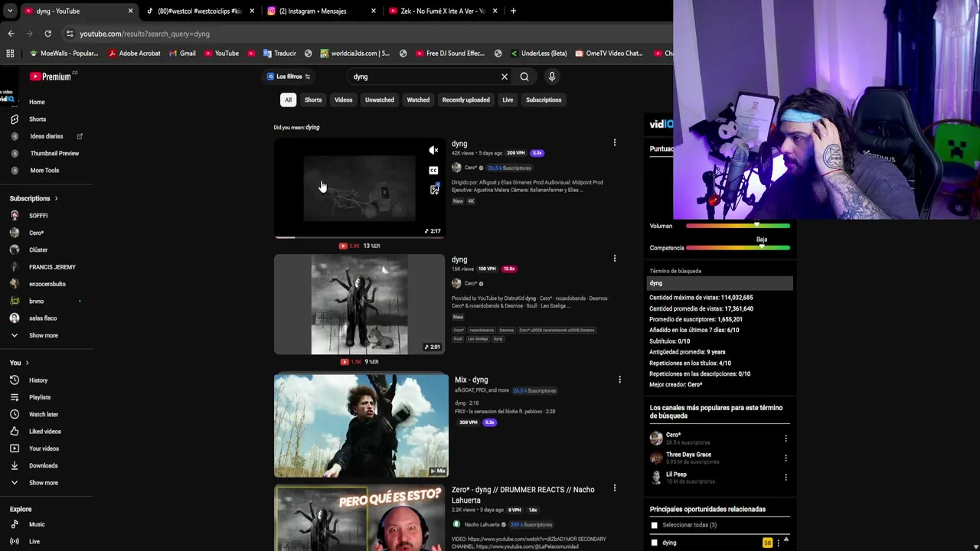
Task: Click the first video preview progress bar
Action: pyautogui.click(x=359, y=236)
